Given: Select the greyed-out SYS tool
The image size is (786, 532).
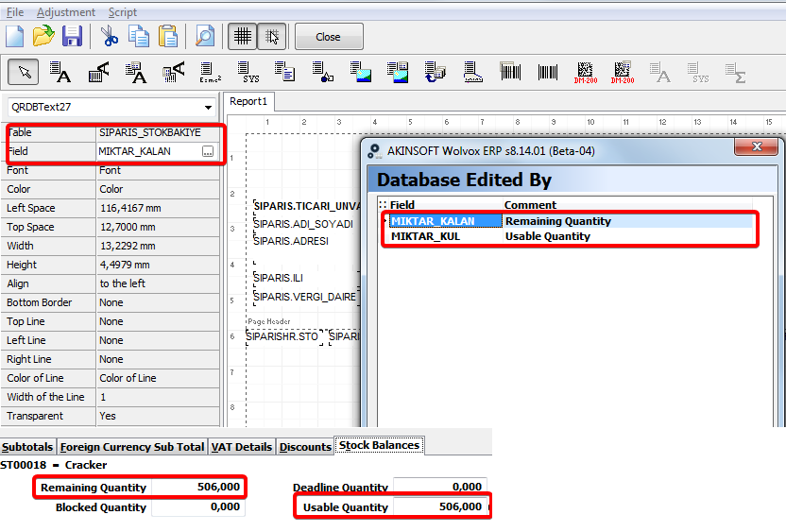Looking at the screenshot, I should [698, 72].
